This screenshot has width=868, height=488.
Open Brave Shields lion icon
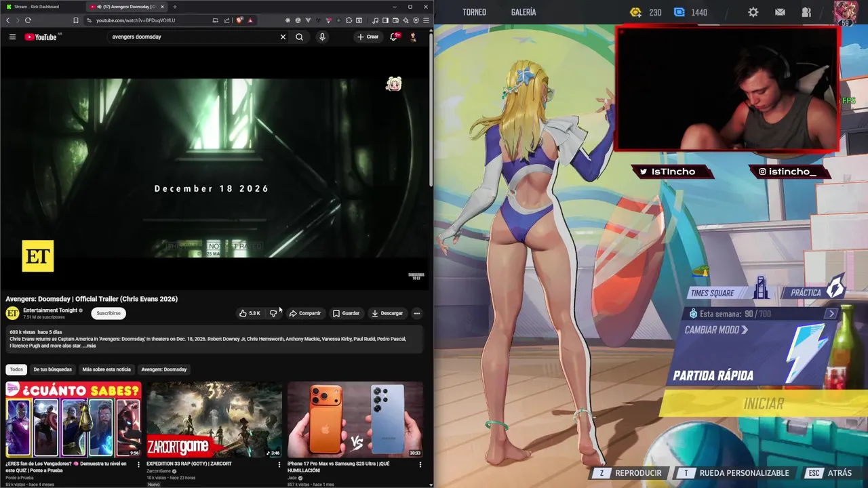pos(240,20)
